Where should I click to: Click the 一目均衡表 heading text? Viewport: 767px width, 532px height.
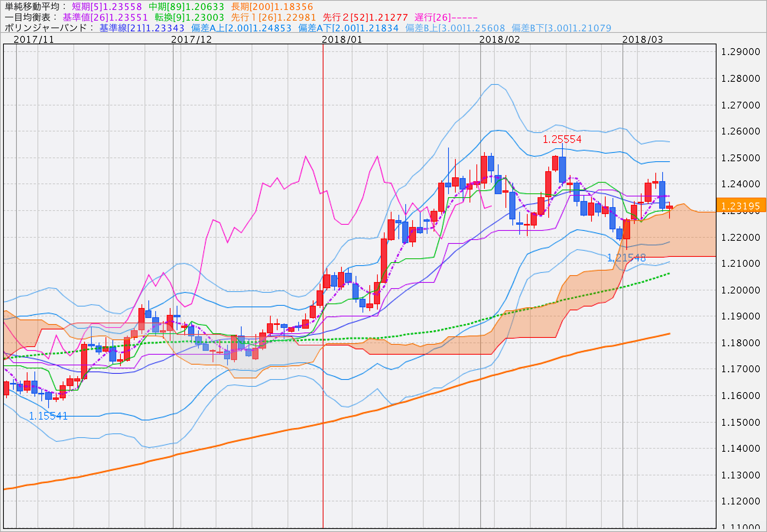click(x=28, y=17)
